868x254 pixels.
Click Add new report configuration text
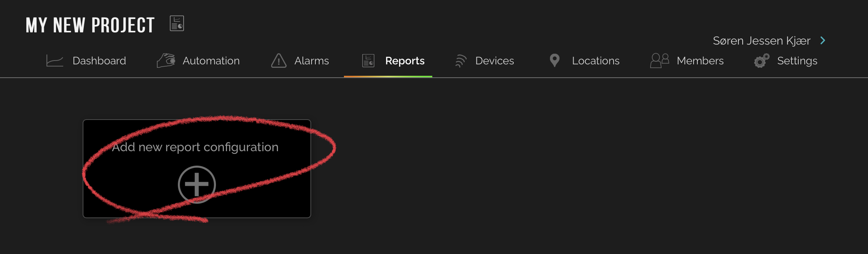pyautogui.click(x=195, y=147)
